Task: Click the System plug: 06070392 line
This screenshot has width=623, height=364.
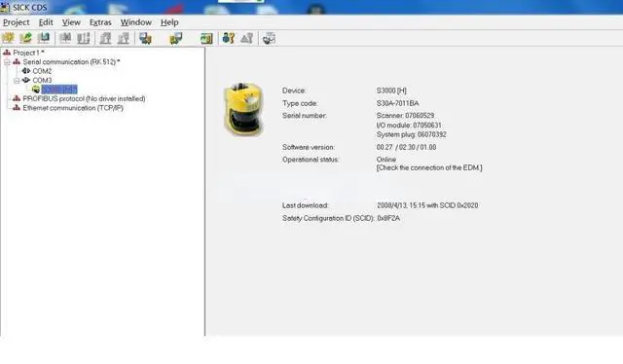Action: pyautogui.click(x=411, y=134)
